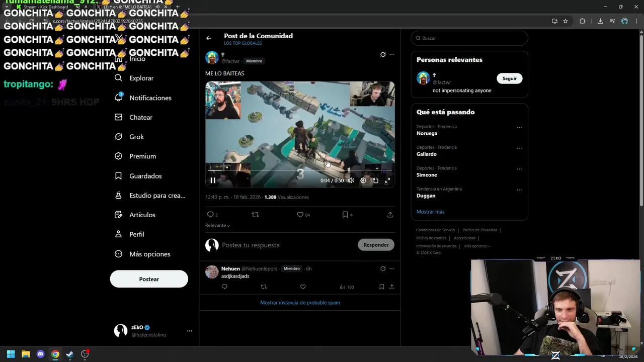This screenshot has height=362, width=644.
Task: Repost the main post
Action: [255, 215]
